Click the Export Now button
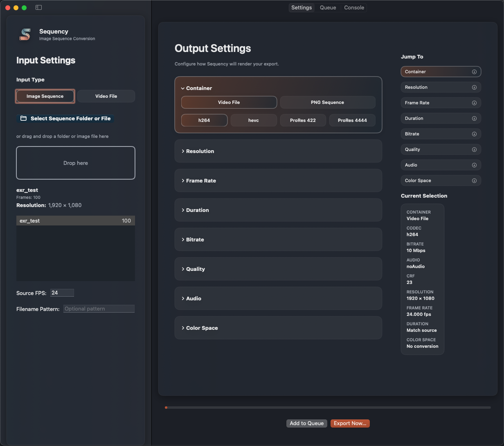This screenshot has width=504, height=446. point(350,423)
